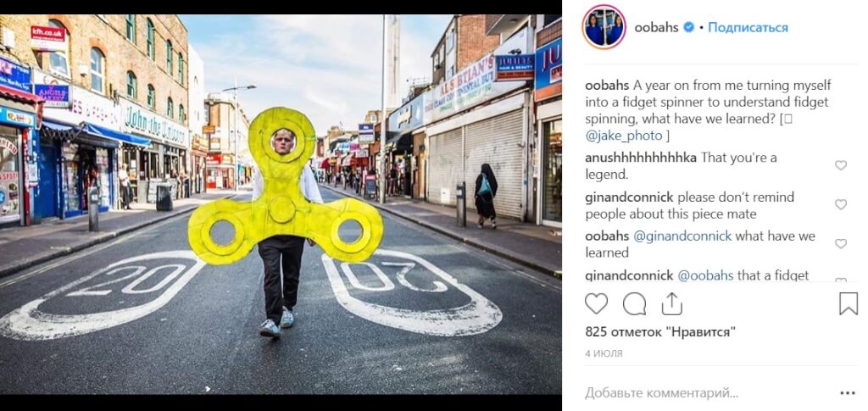Click the @ginandconnick mention in the reply

point(682,236)
